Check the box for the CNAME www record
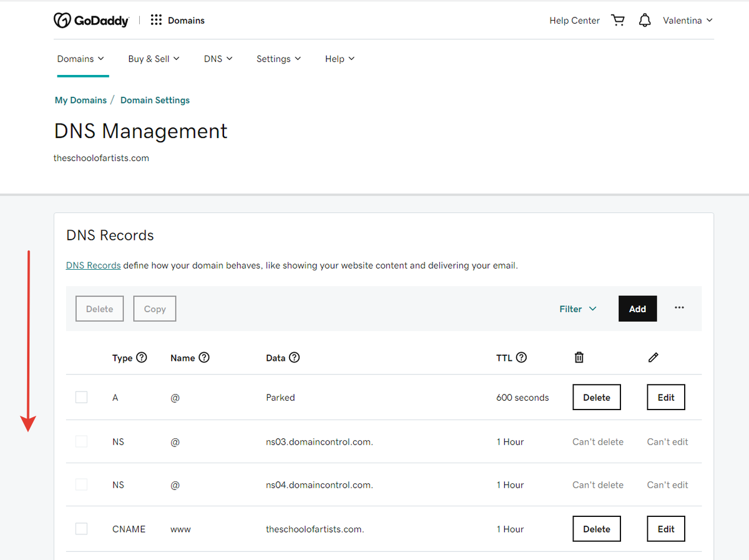Viewport: 749px width, 560px height. coord(81,529)
